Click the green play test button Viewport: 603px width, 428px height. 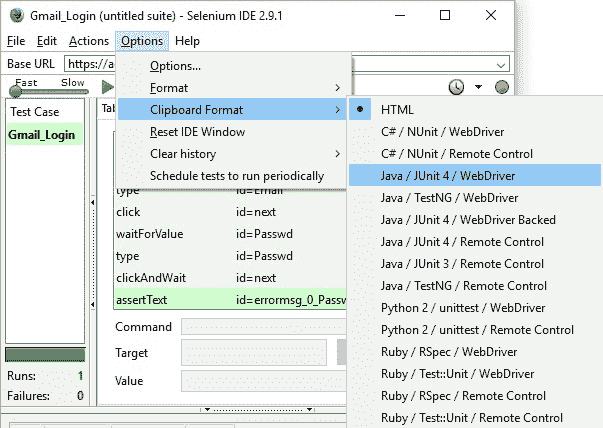pos(108,87)
